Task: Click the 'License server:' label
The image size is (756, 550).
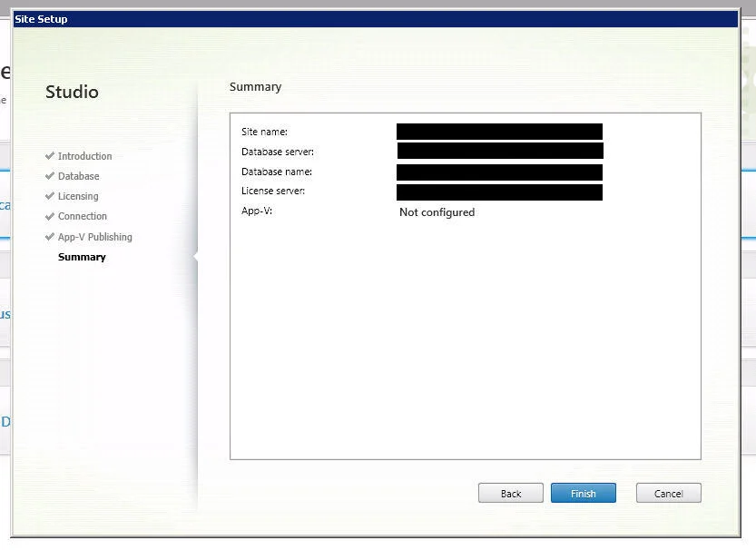Action: 273,191
